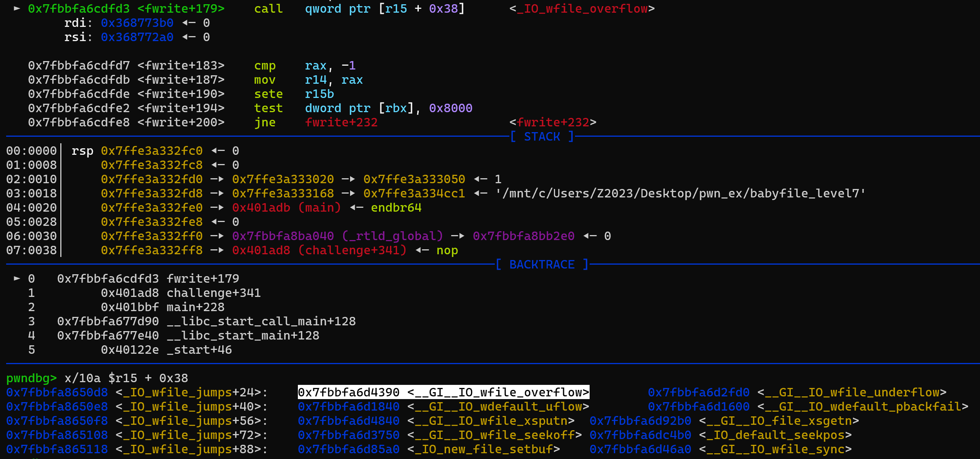Click the jne fwrite+232 jump target

341,122
